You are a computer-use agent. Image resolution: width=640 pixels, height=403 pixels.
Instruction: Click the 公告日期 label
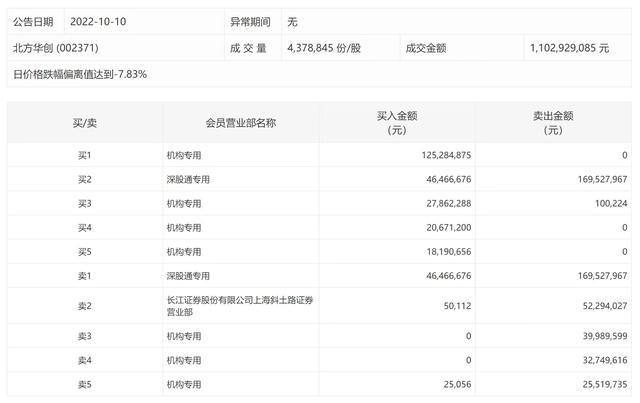click(x=33, y=22)
